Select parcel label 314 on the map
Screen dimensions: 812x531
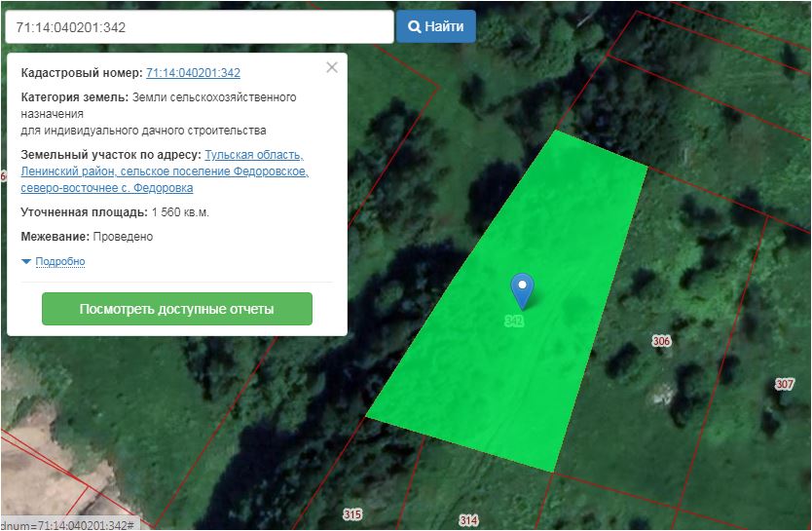tap(468, 520)
